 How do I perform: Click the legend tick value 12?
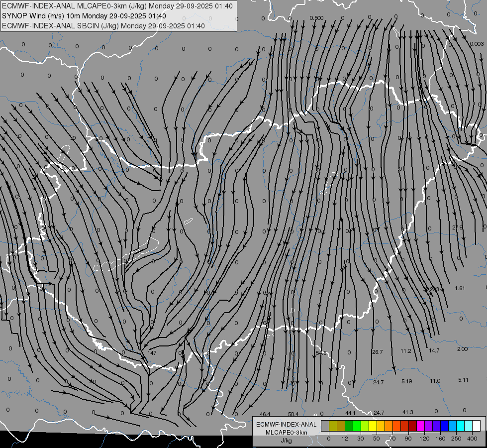(x=344, y=439)
